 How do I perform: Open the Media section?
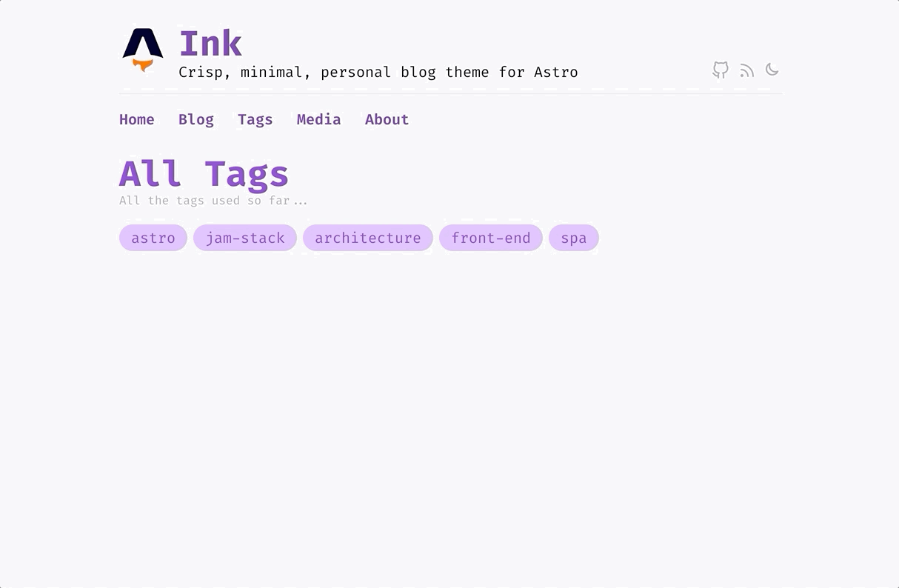[319, 119]
